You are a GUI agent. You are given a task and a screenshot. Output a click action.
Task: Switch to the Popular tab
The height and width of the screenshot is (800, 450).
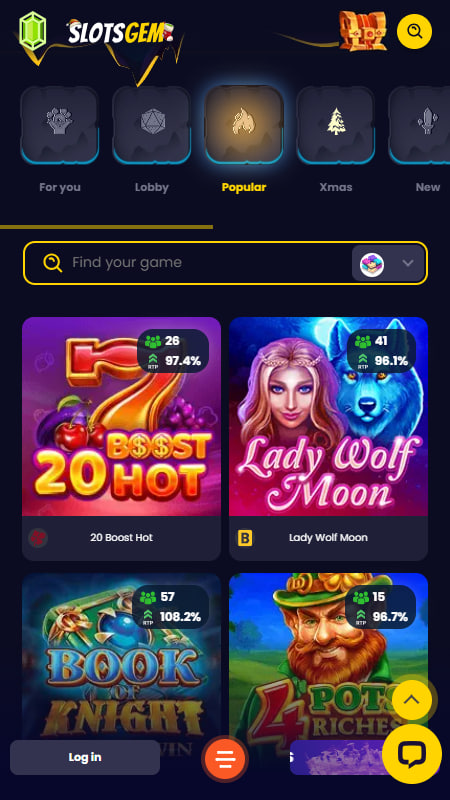(244, 187)
